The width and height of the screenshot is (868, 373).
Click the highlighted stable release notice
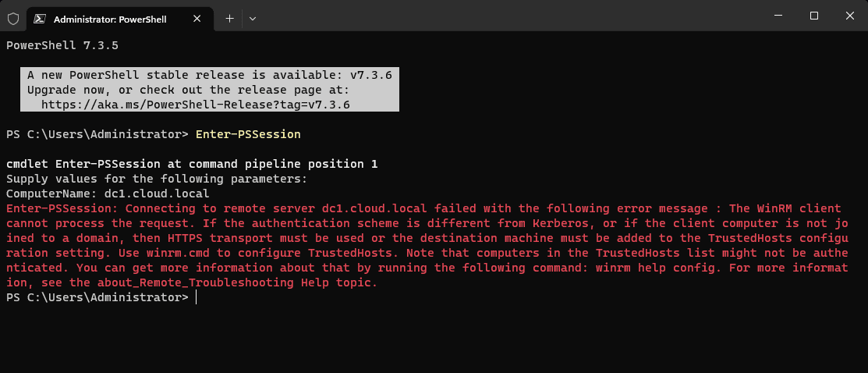tap(209, 75)
